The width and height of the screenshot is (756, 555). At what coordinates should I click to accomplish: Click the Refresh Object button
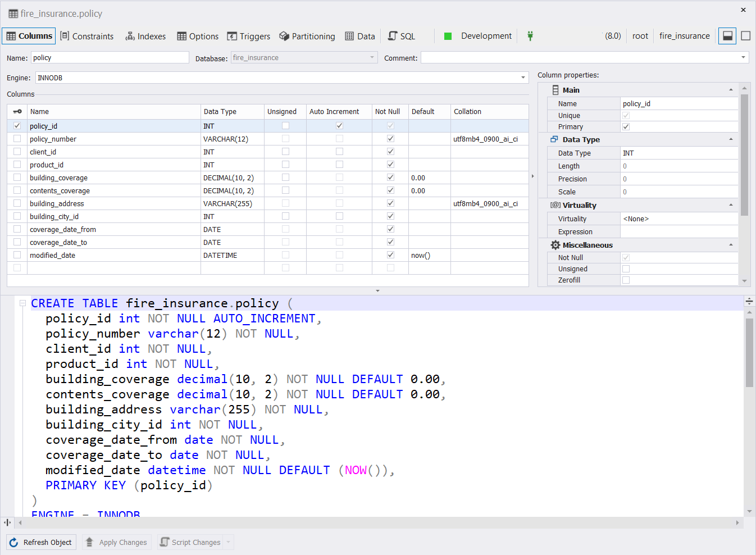[41, 543]
